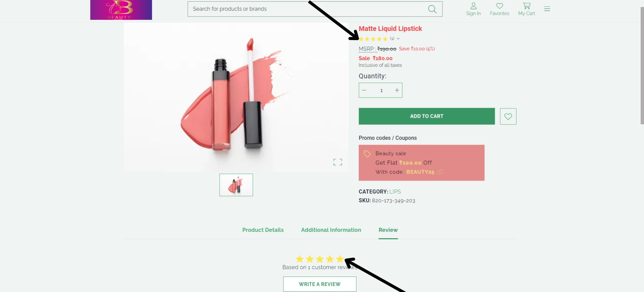
Task: Increase quantity with the plus button
Action: click(x=397, y=90)
